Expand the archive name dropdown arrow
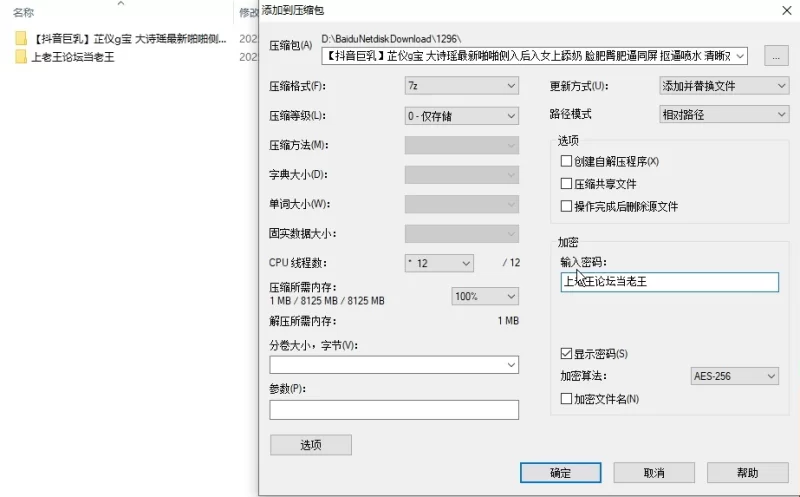Viewport: 800px width, 497px height. pos(740,56)
